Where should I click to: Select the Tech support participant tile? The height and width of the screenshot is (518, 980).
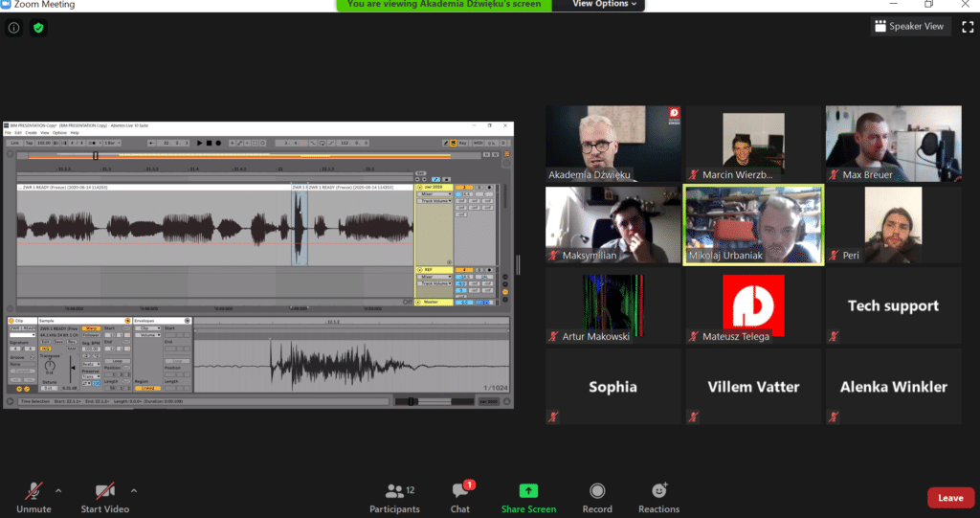point(893,306)
